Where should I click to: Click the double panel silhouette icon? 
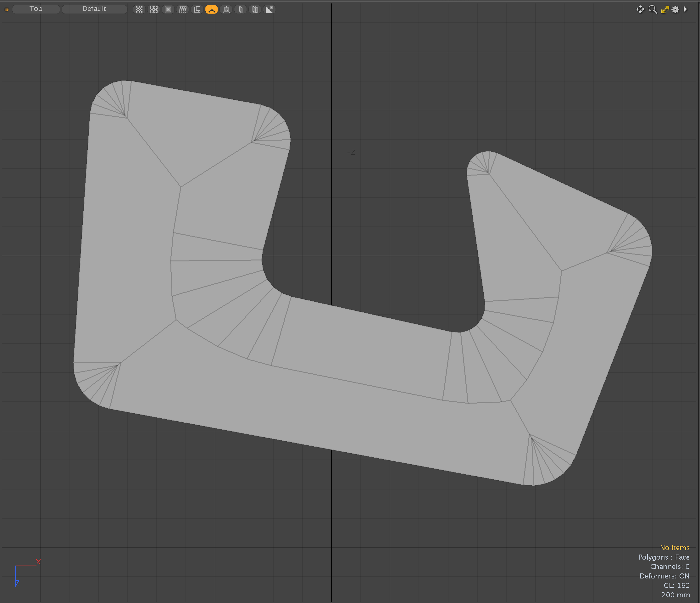[255, 9]
